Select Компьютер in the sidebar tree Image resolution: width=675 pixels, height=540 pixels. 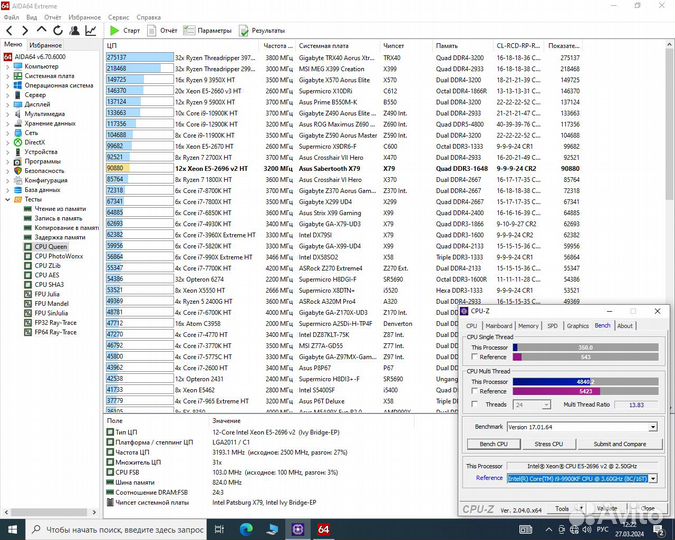[41, 66]
